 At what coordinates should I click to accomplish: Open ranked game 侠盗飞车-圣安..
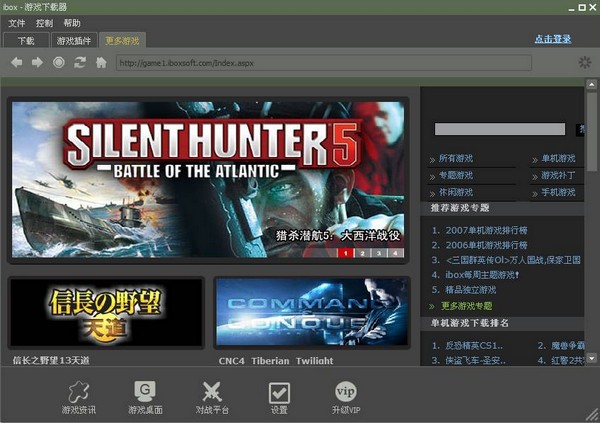[x=475, y=360]
